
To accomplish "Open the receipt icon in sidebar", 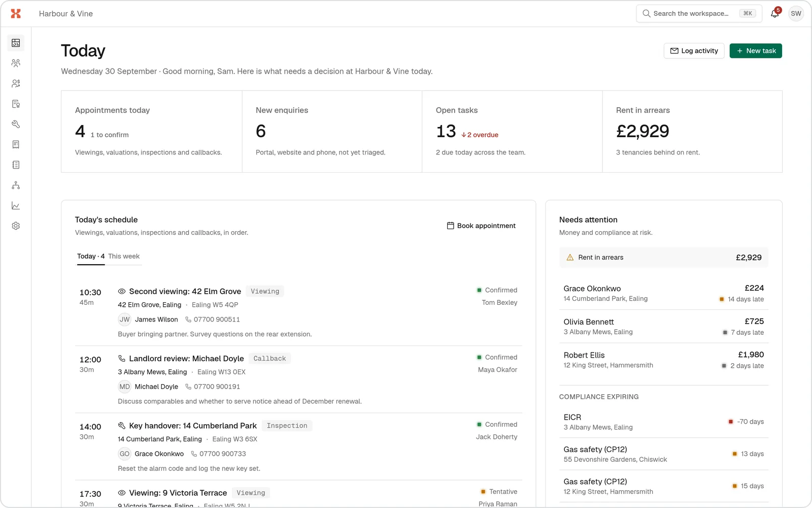I will 16,145.
